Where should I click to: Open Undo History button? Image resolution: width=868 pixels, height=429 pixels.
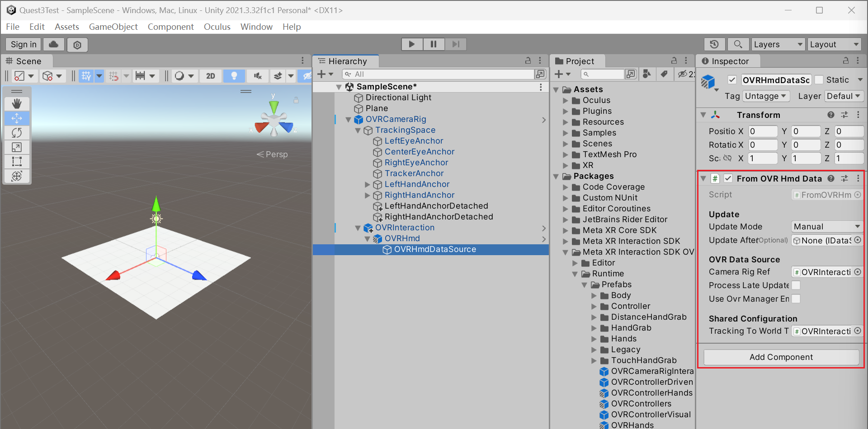pos(714,44)
